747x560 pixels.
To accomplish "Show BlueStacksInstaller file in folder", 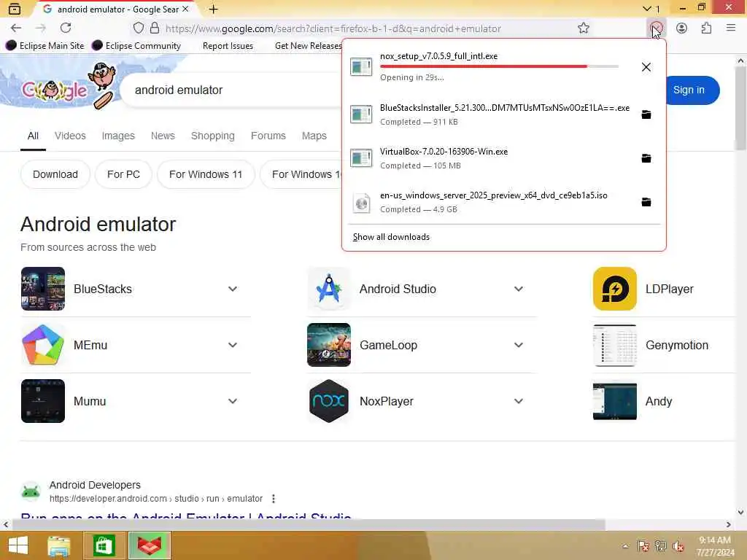I will click(x=646, y=114).
